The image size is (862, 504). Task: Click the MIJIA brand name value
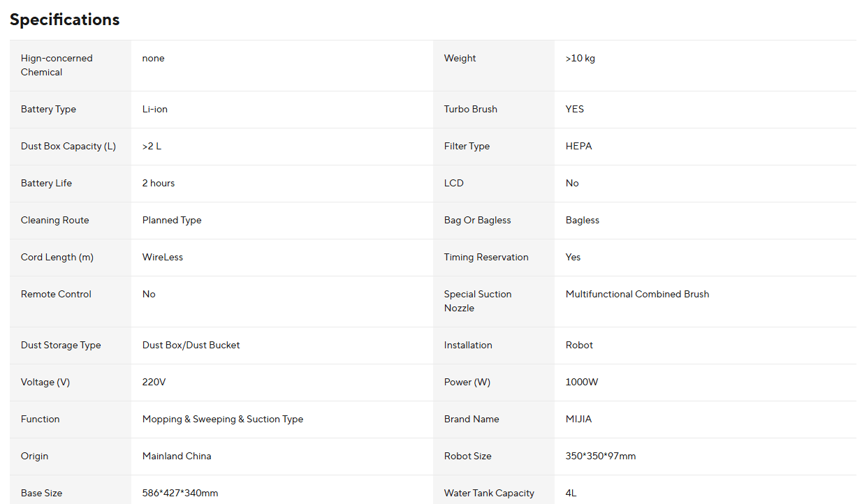[x=578, y=420]
